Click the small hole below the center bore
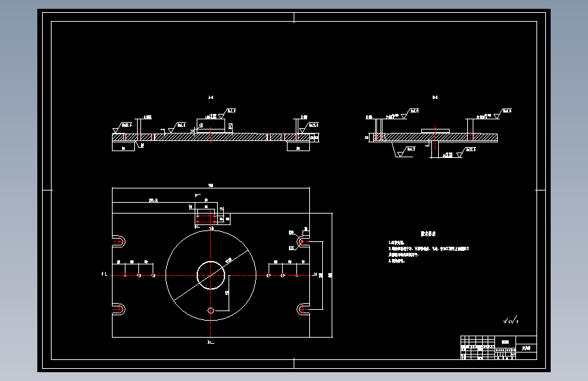Image resolution: width=588 pixels, height=381 pixels. point(211,310)
